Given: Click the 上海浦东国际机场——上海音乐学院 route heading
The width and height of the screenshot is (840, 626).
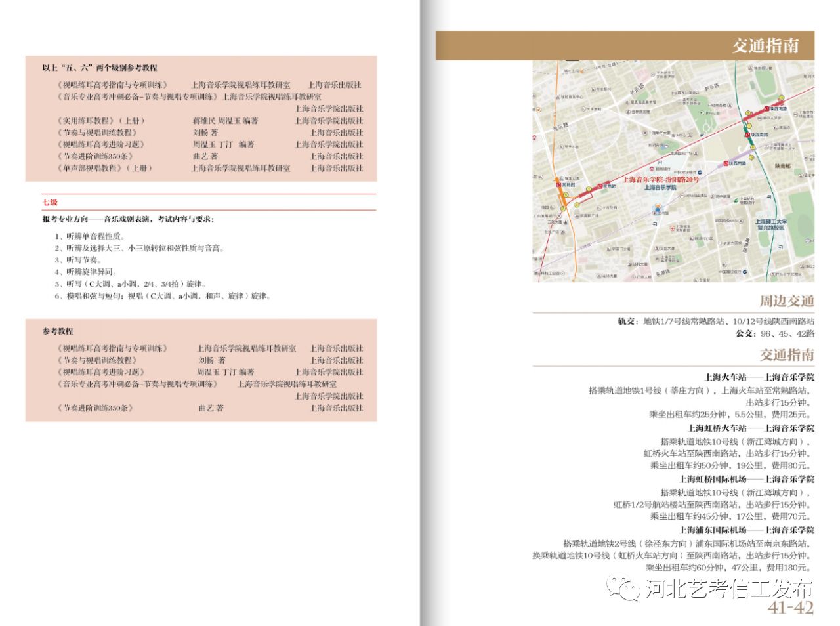Looking at the screenshot, I should click(747, 530).
